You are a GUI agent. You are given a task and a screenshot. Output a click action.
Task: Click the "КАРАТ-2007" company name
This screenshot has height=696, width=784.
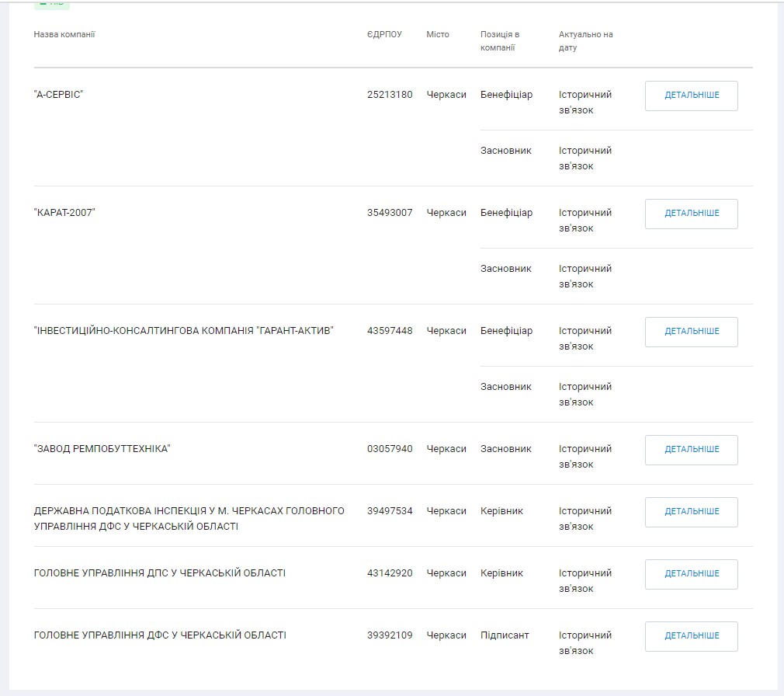tap(64, 213)
